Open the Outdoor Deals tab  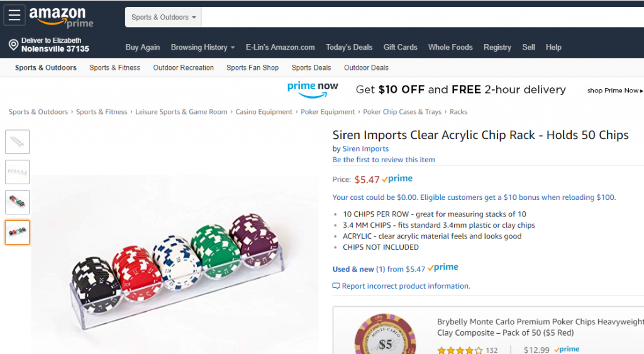[x=367, y=68]
